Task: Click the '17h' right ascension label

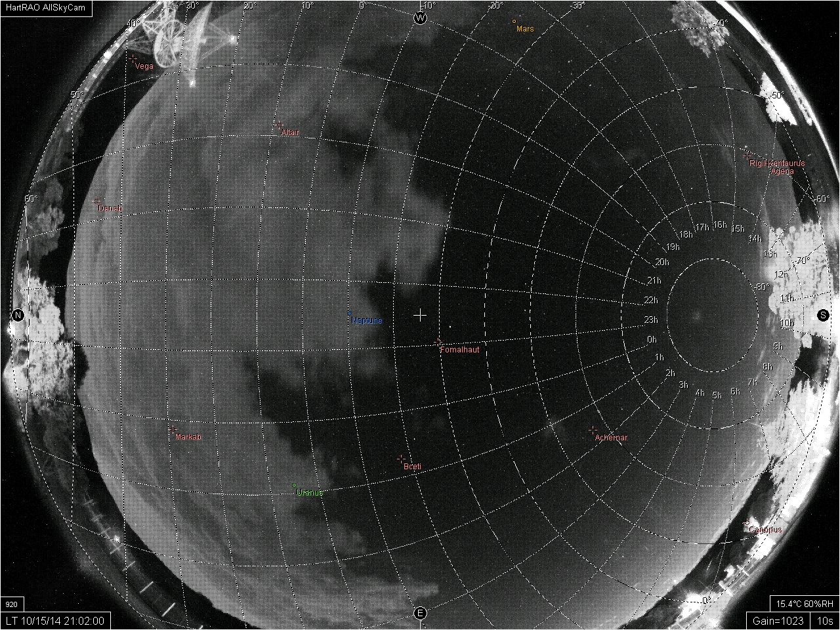Action: (702, 228)
